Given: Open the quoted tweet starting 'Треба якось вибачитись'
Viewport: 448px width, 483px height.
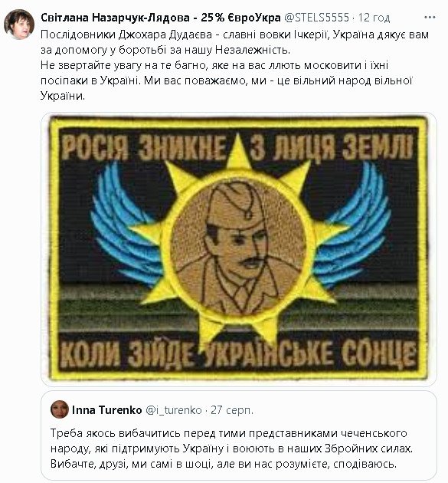Looking at the screenshot, I should (x=239, y=435).
